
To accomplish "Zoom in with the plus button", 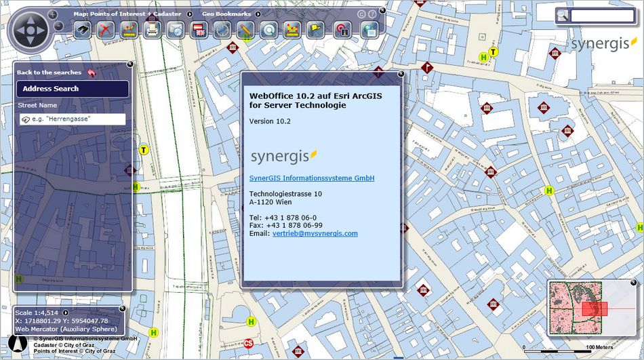I will tap(53, 15).
